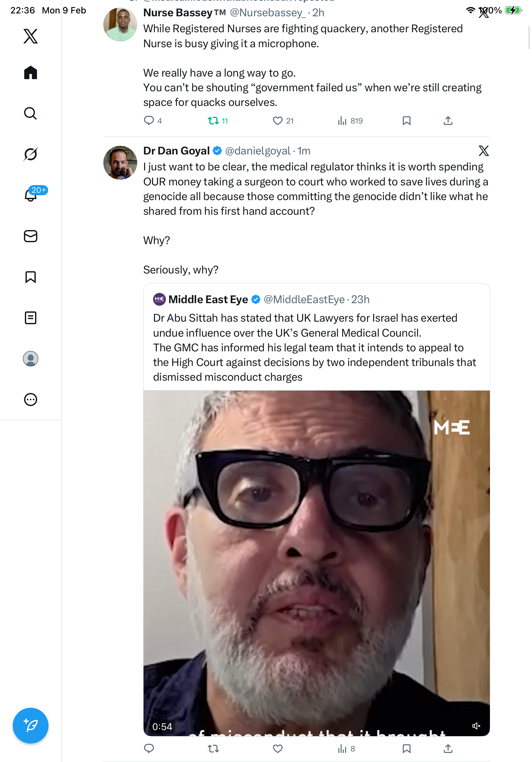The width and height of the screenshot is (532, 762).
Task: Open Bookmarks in the sidebar
Action: [31, 277]
